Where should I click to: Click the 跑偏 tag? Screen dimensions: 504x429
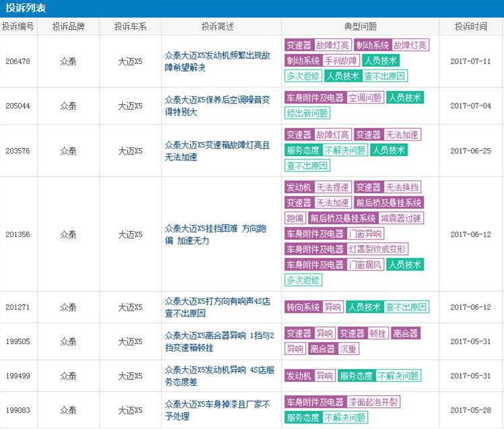295,218
